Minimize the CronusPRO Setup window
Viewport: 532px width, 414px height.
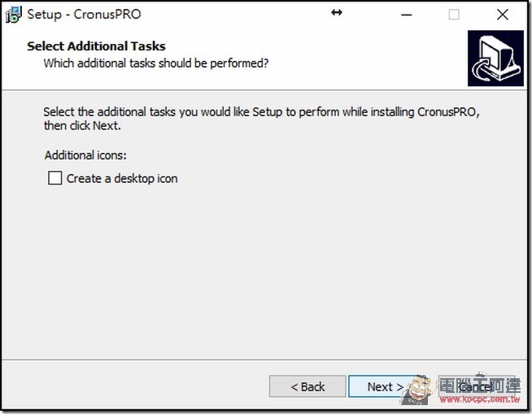(x=407, y=15)
